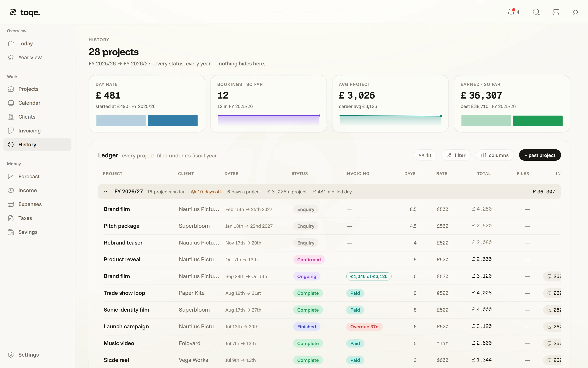Click the dark green earned bar
Image resolution: width=588 pixels, height=368 pixels.
[x=537, y=121]
